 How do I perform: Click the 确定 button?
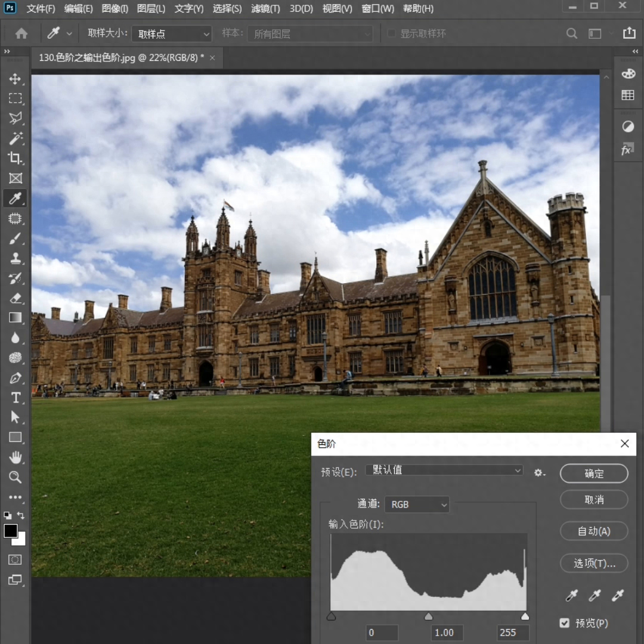tap(594, 473)
